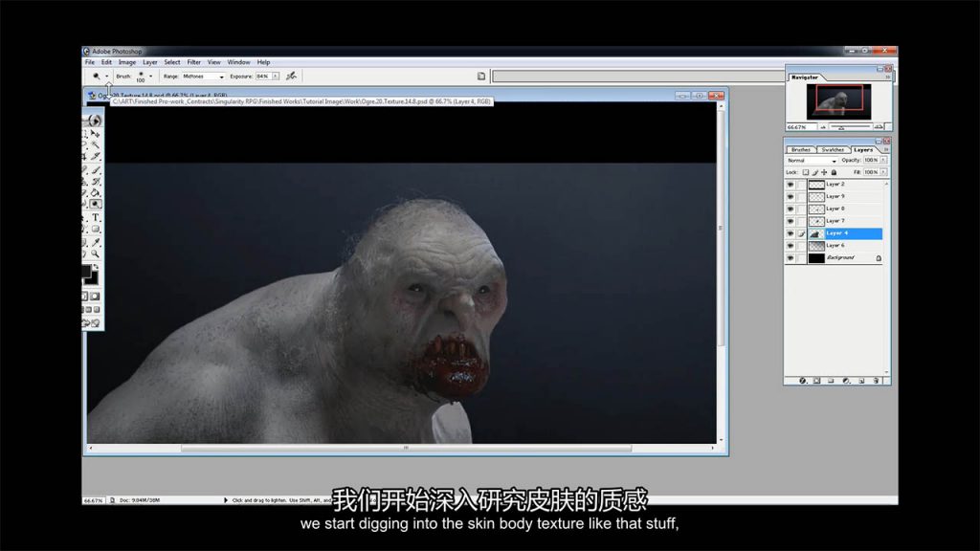Screen dimensions: 980x551
Task: Open the Layers panel flyout menu
Action: click(x=886, y=150)
